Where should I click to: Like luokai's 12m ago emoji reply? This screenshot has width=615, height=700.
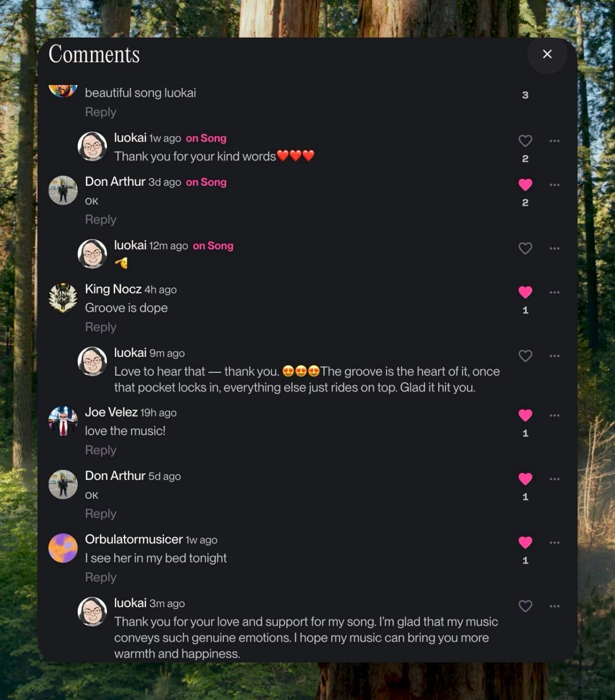[x=525, y=248]
